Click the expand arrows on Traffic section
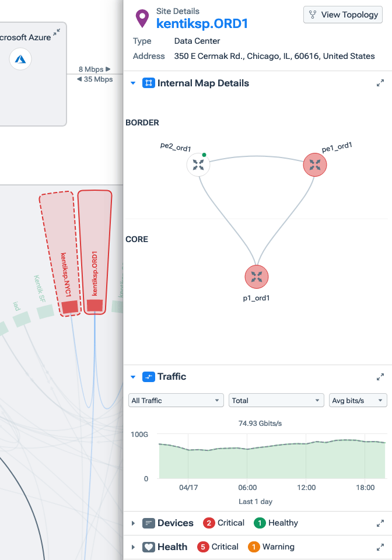The height and width of the screenshot is (560, 392). pyautogui.click(x=380, y=377)
